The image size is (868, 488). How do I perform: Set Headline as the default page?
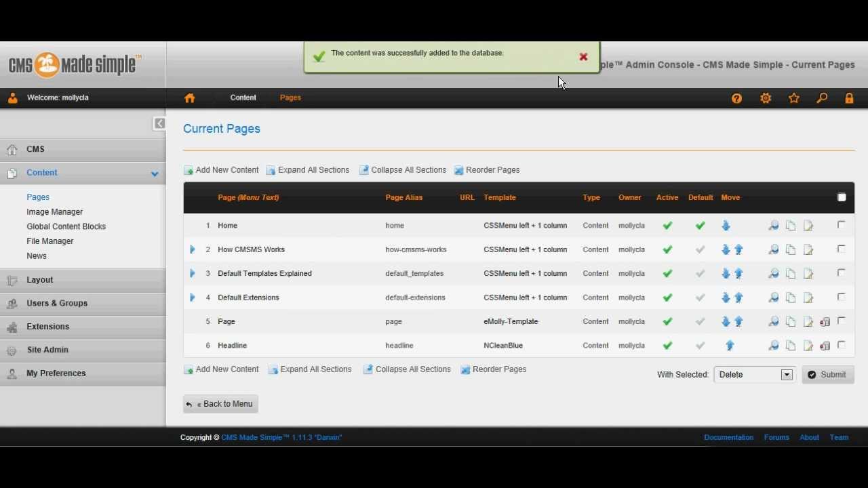(x=701, y=346)
